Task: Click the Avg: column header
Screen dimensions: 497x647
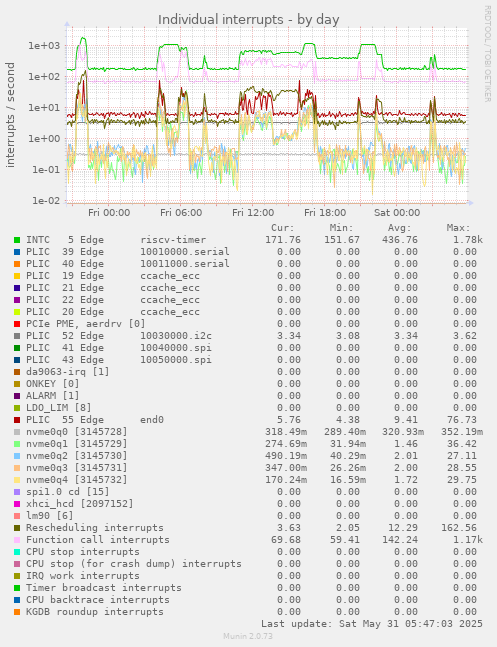Action: coord(400,228)
